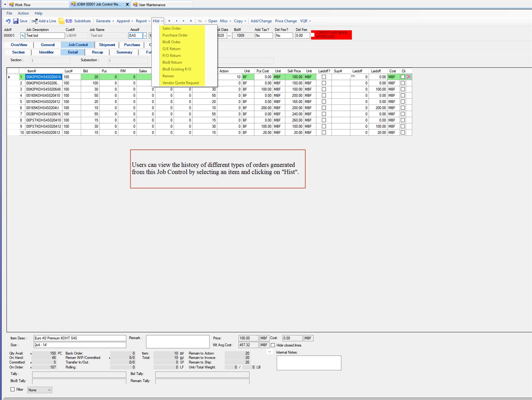Click the undo arrow icon in toolbar

(8, 21)
